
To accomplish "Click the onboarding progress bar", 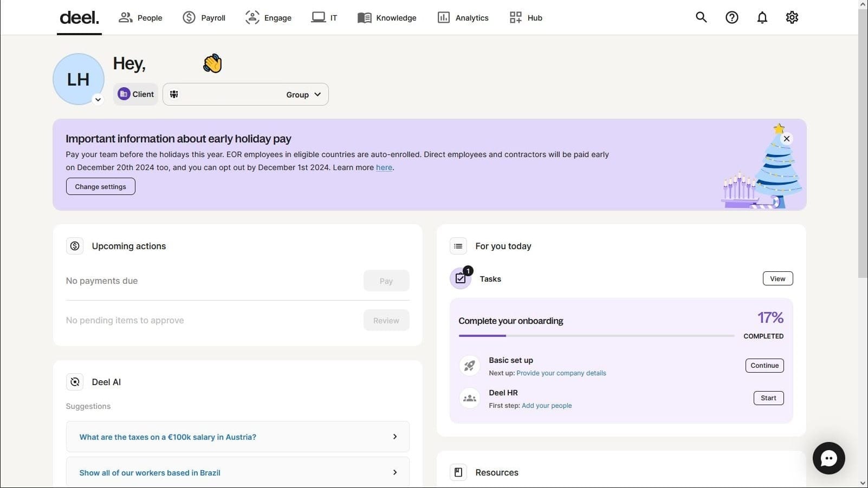I will [597, 336].
